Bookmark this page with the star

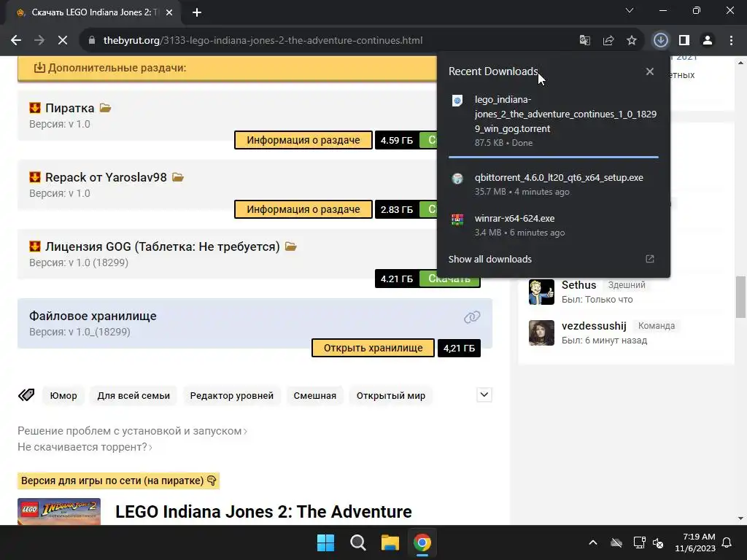(x=631, y=41)
